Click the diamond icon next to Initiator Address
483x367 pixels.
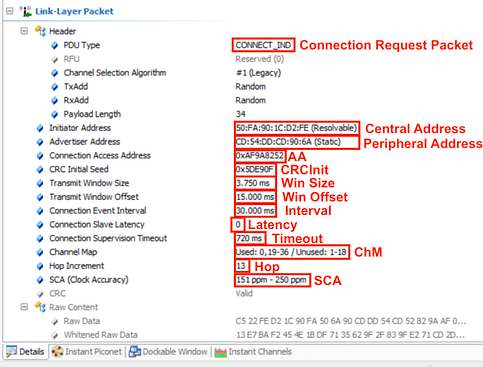[40, 128]
